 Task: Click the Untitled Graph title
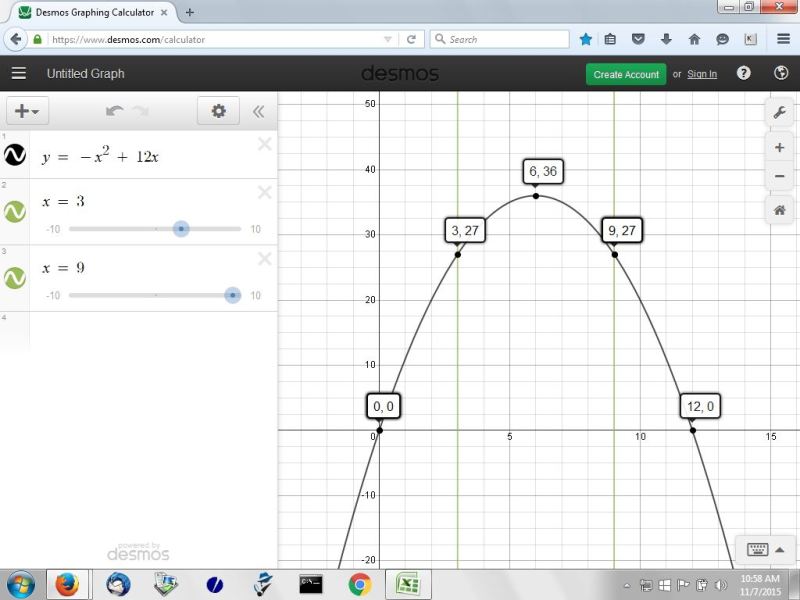point(86,73)
